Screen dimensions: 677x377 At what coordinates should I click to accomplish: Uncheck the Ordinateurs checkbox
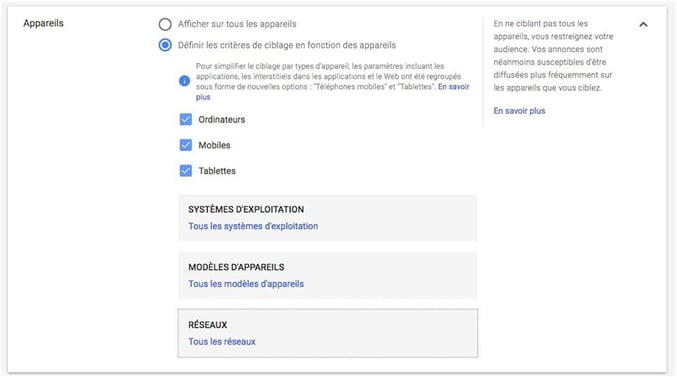tap(186, 119)
